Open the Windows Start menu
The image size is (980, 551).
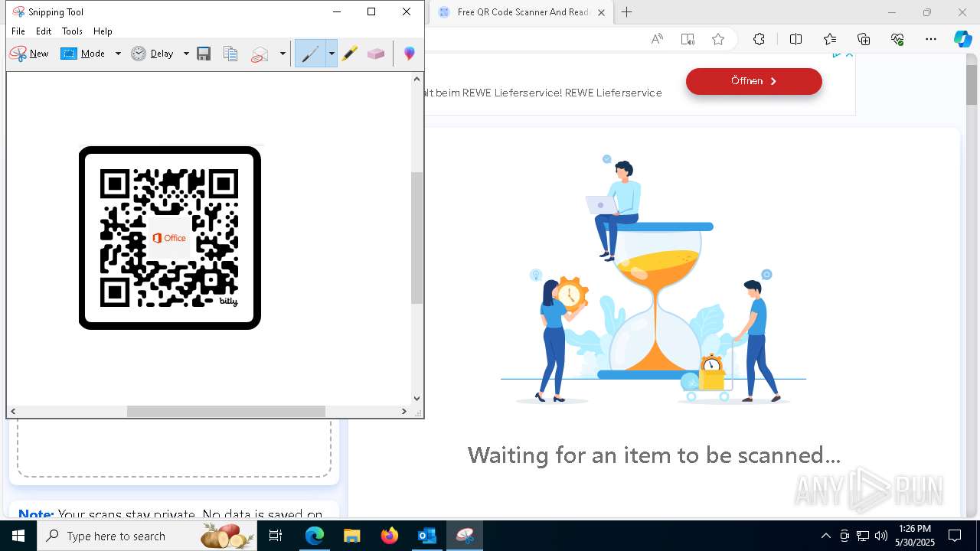[x=18, y=536]
